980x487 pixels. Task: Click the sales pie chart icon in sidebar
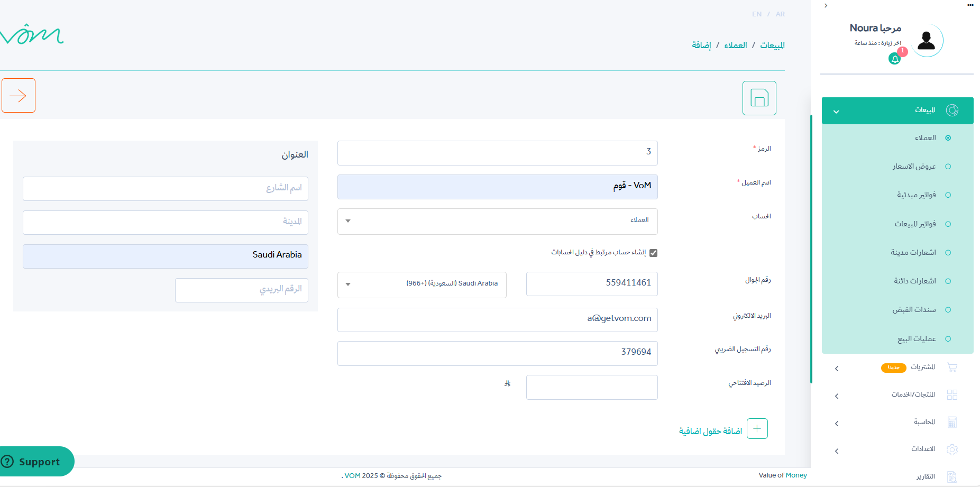[x=952, y=110]
